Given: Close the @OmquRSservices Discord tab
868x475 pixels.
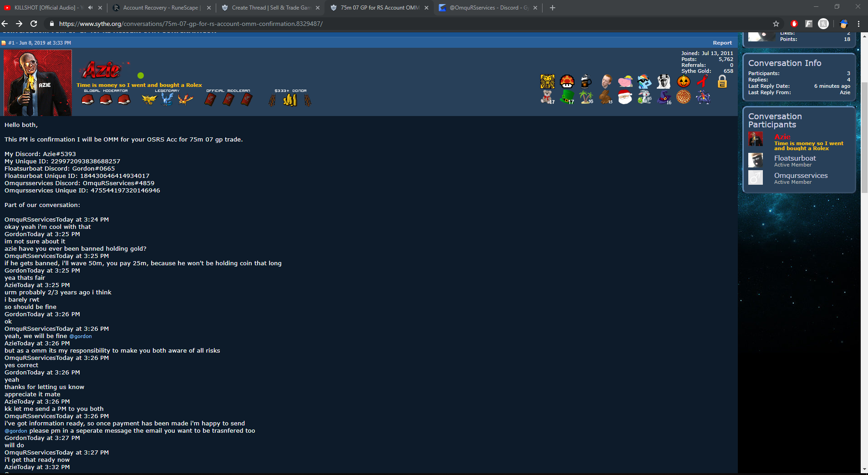Looking at the screenshot, I should pos(535,8).
